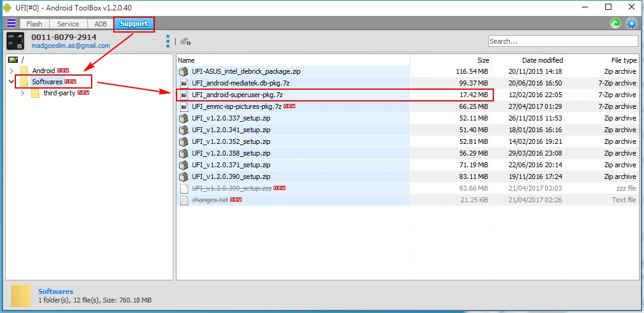Click the changes.txt document icon
The height and width of the screenshot is (313, 644).
184,200
